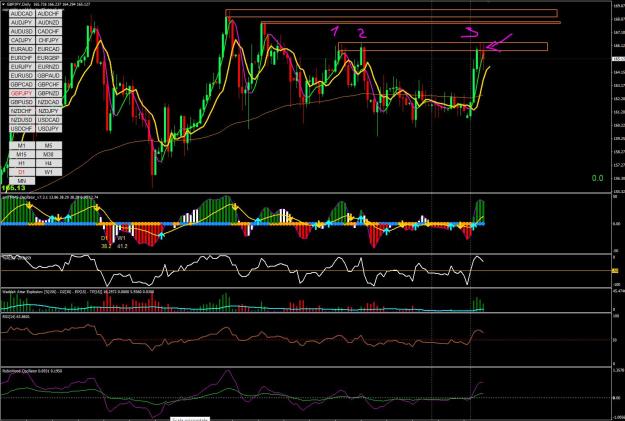Change chart to USDJPY

(49, 128)
